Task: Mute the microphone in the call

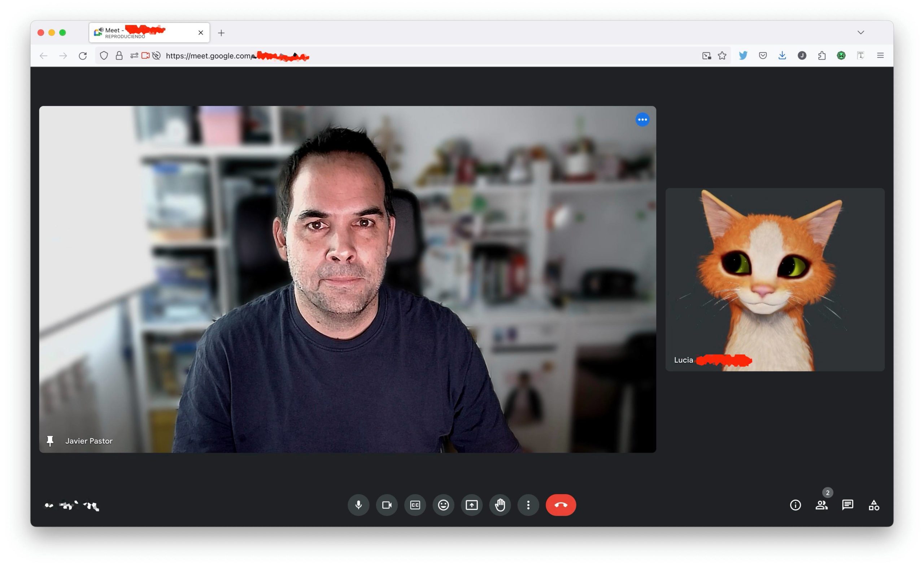Action: pos(358,505)
